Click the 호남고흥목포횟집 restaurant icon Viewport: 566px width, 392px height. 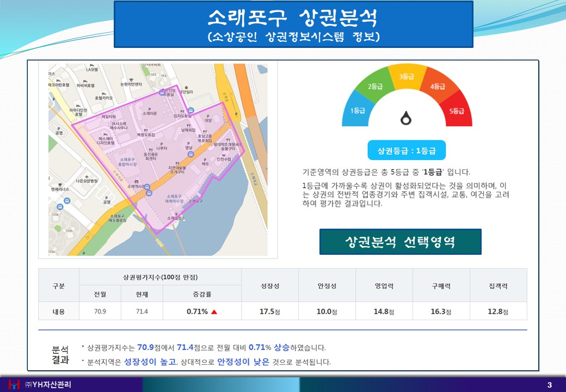pos(205,132)
